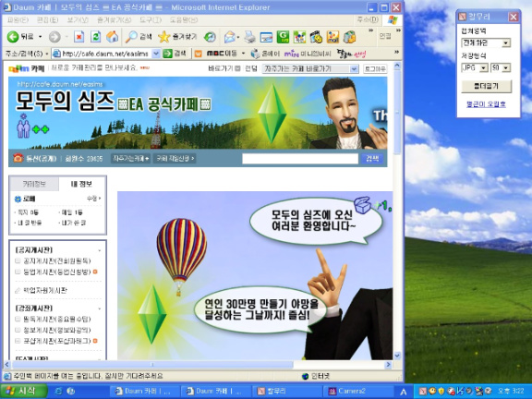Open the 등업게시판(등업신청방) board link
Image resolution: width=532 pixels, height=399 pixels.
point(56,272)
